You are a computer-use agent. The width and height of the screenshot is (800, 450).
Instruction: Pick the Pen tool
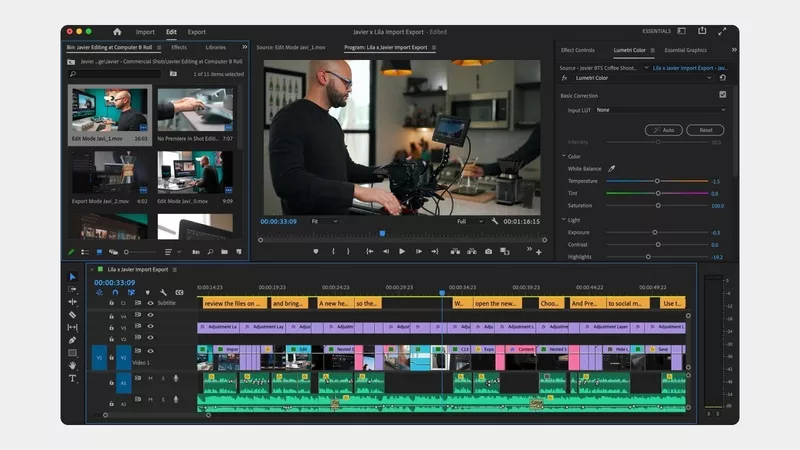[x=72, y=340]
